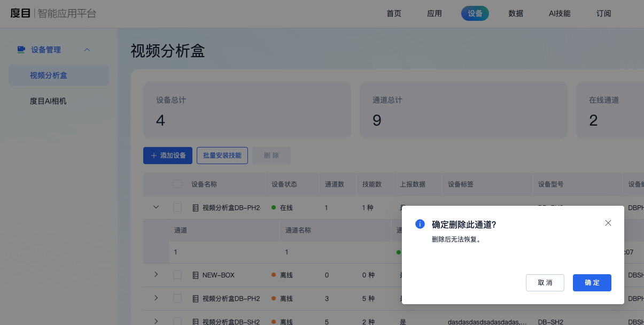Click the plus icon on 添加设备 button
Viewport: 644px width, 325px height.
153,155
